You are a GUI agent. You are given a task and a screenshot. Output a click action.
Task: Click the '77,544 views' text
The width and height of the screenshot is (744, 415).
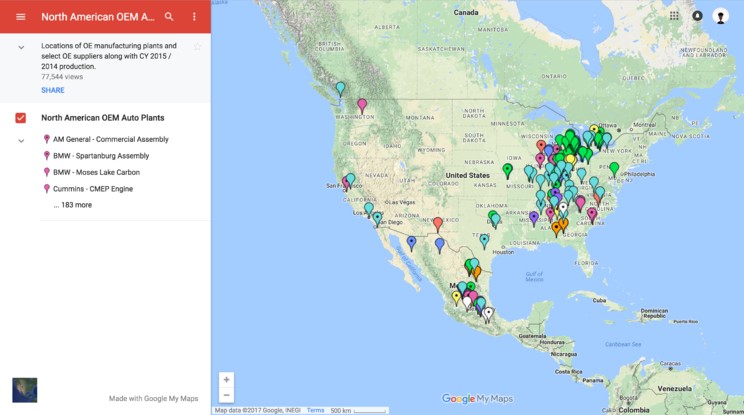click(62, 77)
